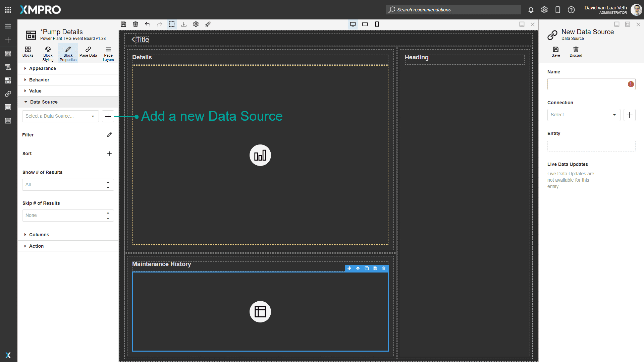This screenshot has width=644, height=362.
Task: Switch to tablet device preview
Action: point(365,24)
